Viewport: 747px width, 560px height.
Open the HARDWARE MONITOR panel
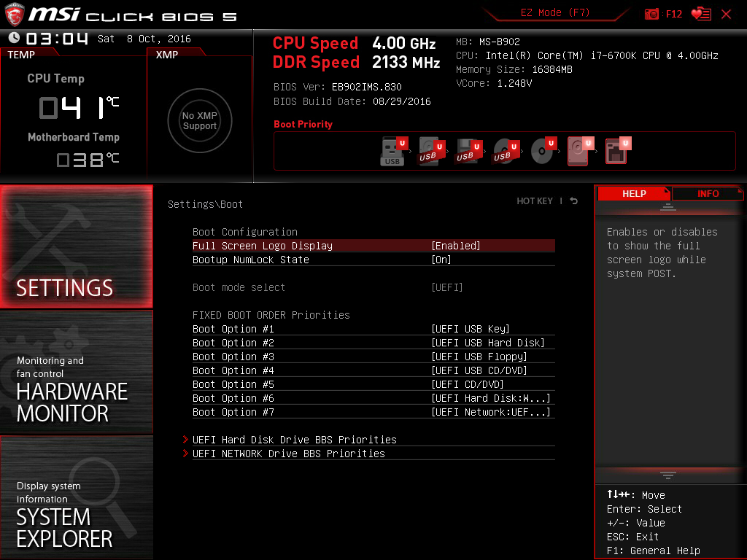coord(76,372)
